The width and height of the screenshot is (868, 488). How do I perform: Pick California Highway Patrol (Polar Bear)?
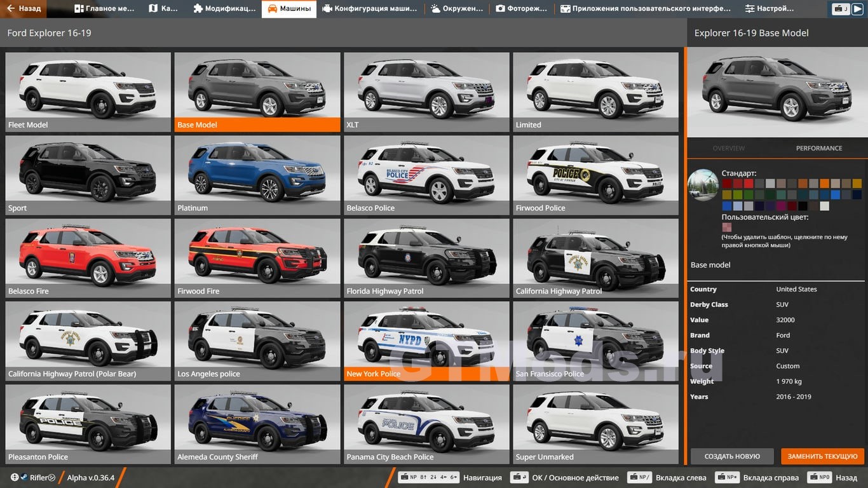click(x=88, y=341)
